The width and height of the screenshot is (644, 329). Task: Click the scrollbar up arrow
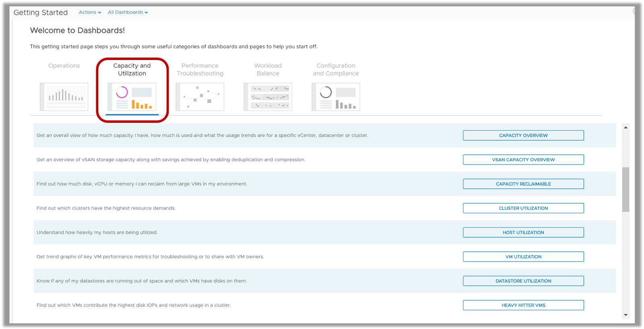[x=625, y=127]
